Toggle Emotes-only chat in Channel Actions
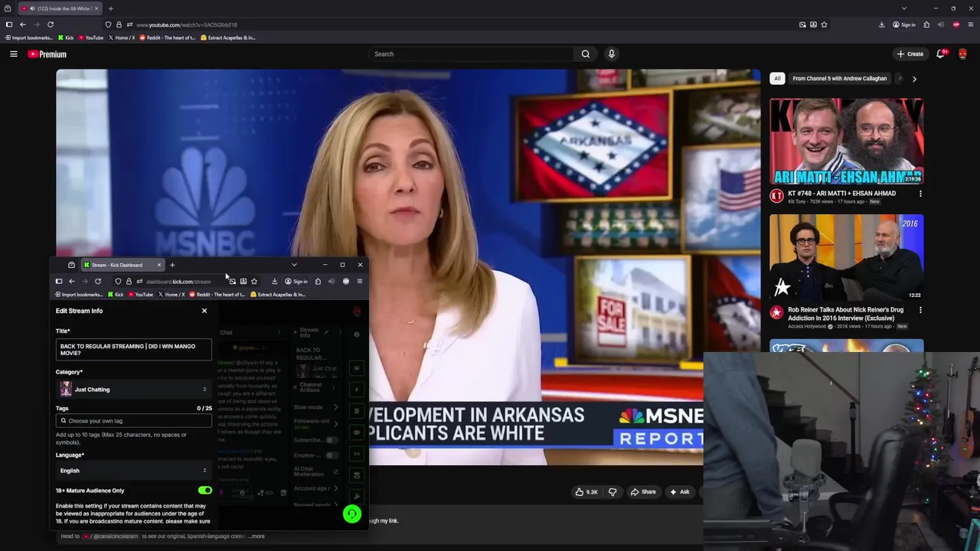The height and width of the screenshot is (551, 980). [331, 455]
